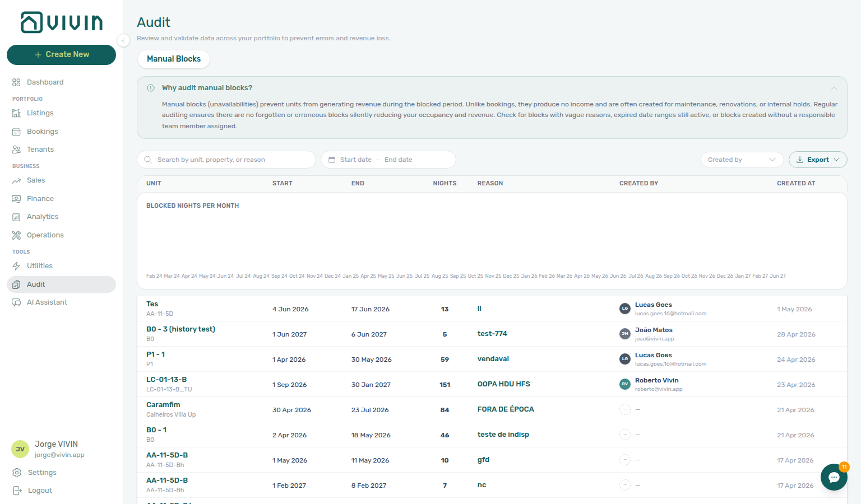Click the Logout door icon
The width and height of the screenshot is (861, 504).
point(17,491)
